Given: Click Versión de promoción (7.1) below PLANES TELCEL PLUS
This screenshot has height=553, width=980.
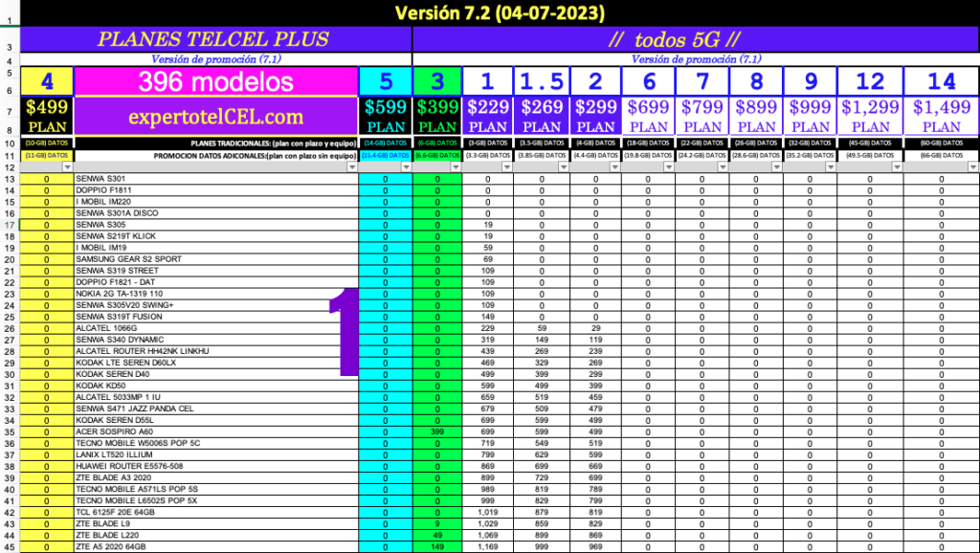Looking at the screenshot, I should 216,59.
